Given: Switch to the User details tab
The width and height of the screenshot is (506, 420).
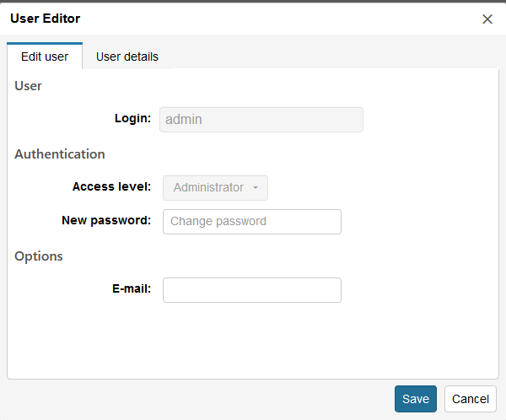Looking at the screenshot, I should [127, 57].
